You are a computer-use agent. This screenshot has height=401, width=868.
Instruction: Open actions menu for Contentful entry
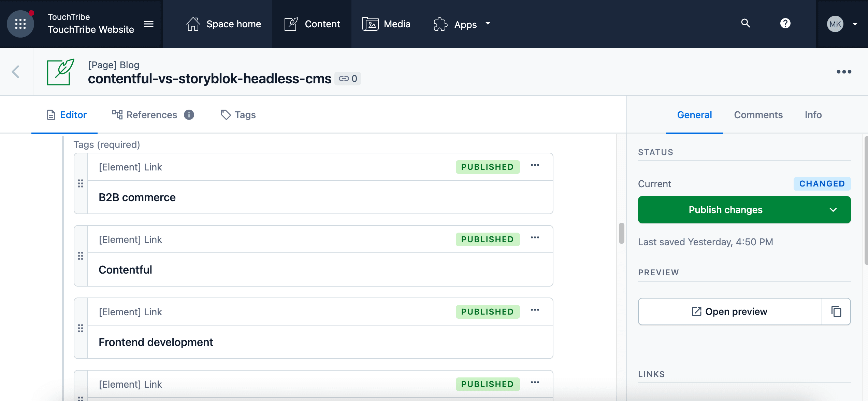535,238
